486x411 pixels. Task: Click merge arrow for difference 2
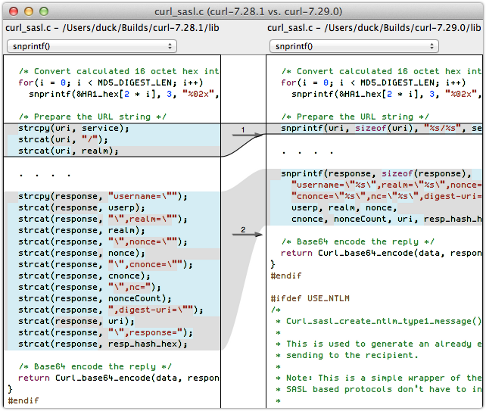coord(247,235)
